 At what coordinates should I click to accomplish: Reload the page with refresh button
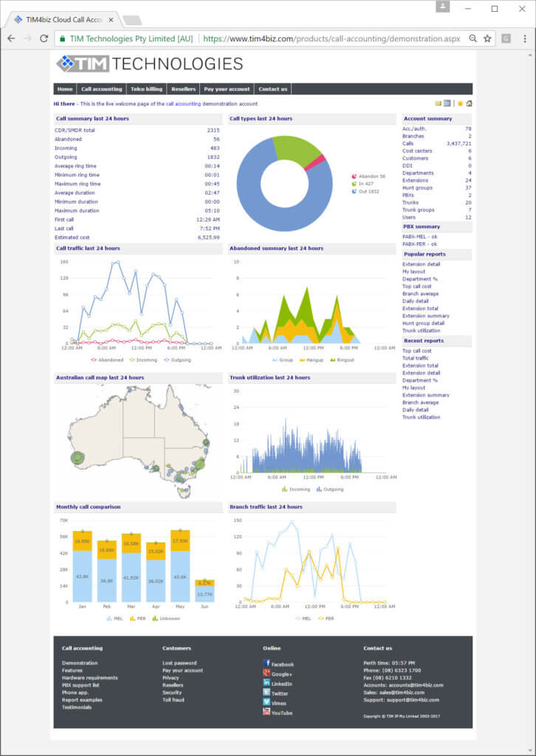pos(44,38)
